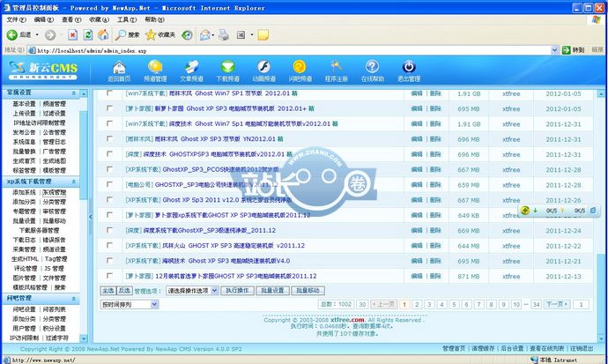Image resolution: width=608 pixels, height=364 pixels.
Task: Check the box for 深度技术 GHOSTXPSP3 v2012.01 row
Action: point(109,154)
